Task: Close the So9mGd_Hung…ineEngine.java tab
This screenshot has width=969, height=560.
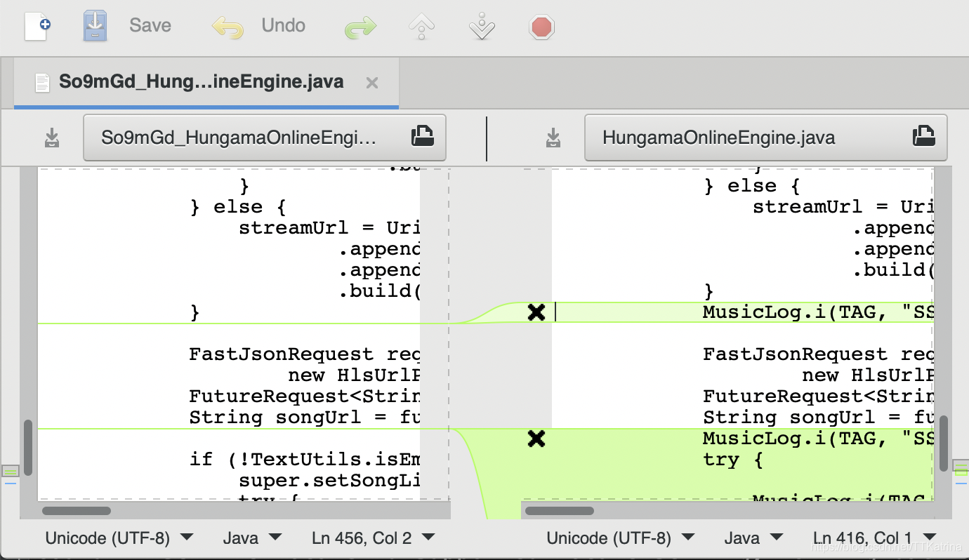Action: (x=372, y=84)
